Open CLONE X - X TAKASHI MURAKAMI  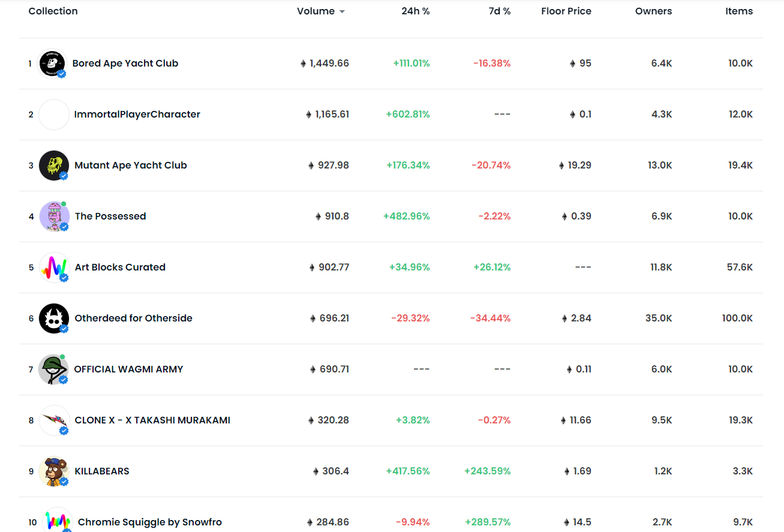coord(152,420)
